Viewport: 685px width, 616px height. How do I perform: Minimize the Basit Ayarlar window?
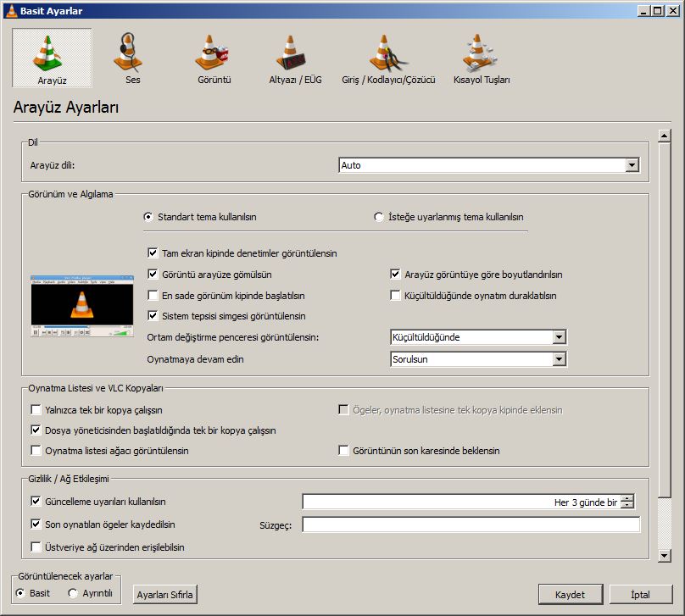click(643, 11)
